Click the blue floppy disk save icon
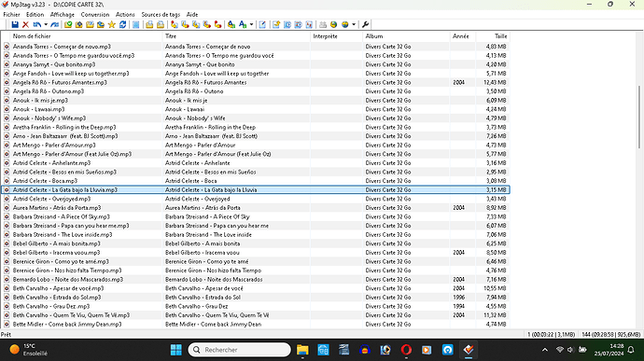644x361 pixels. [15, 24]
